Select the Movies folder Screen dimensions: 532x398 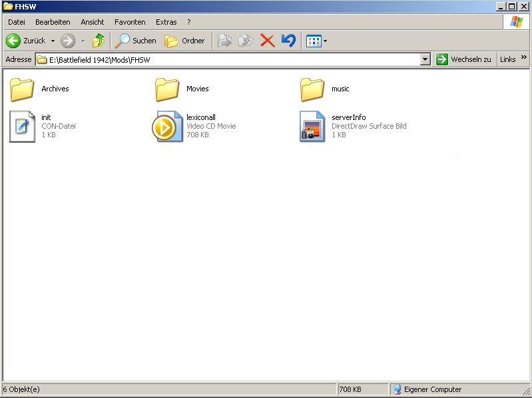(167, 89)
